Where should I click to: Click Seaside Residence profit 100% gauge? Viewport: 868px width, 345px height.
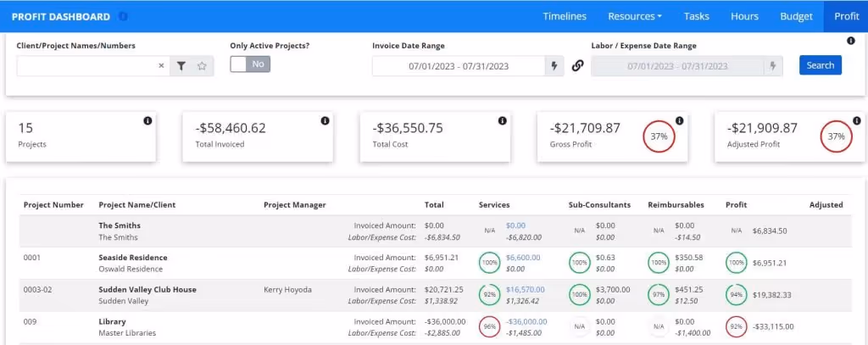[737, 263]
